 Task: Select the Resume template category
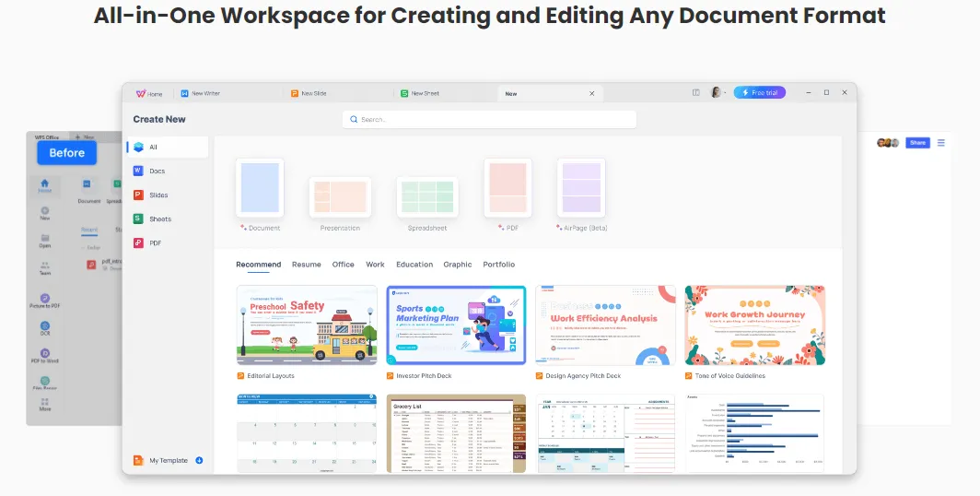click(x=307, y=265)
